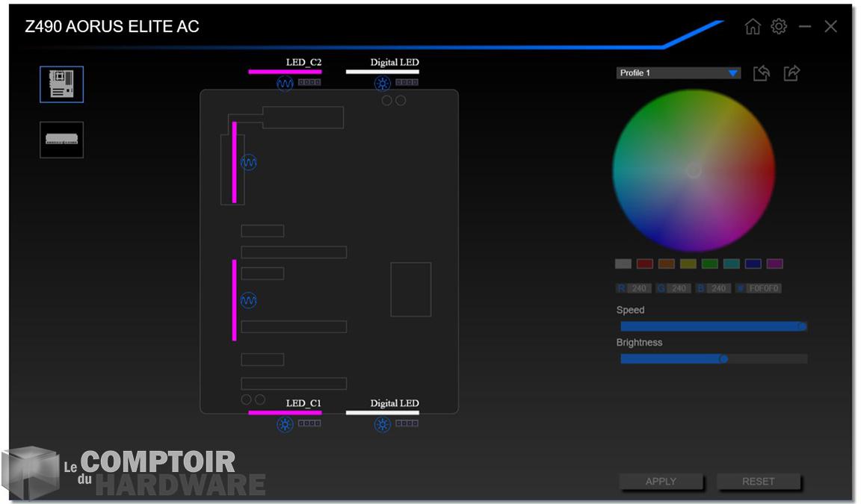
Task: Click the wave icon beside lower magenta zone
Action: (248, 301)
